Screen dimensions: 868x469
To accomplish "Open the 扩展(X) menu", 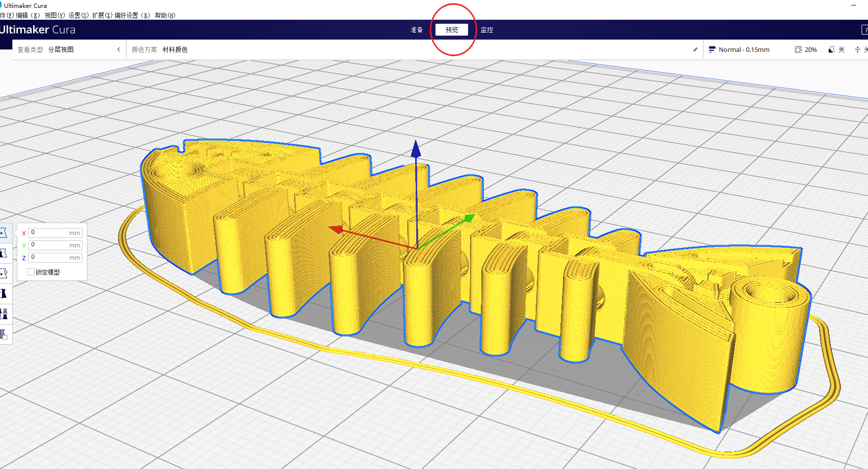I will tap(102, 15).
